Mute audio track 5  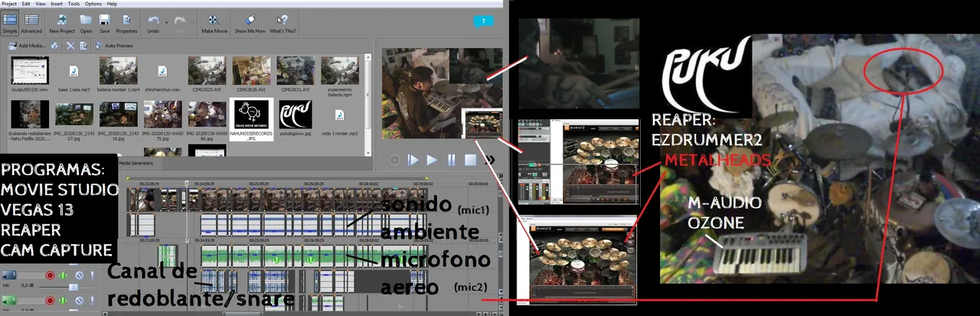[80, 275]
